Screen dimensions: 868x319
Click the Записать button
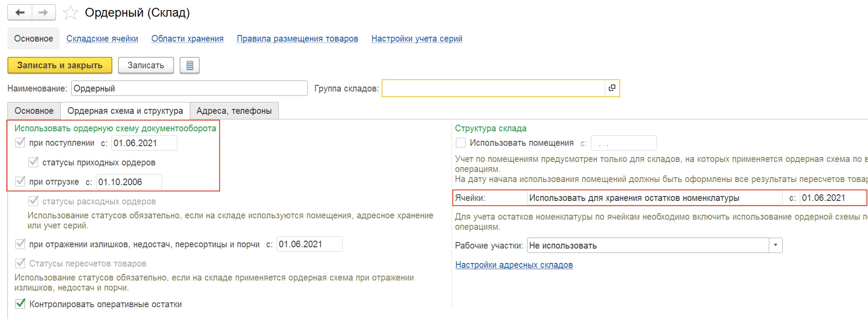click(x=146, y=65)
